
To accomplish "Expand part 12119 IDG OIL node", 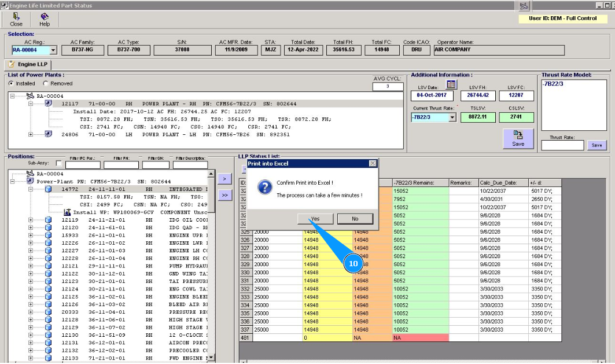I will 31,220.
